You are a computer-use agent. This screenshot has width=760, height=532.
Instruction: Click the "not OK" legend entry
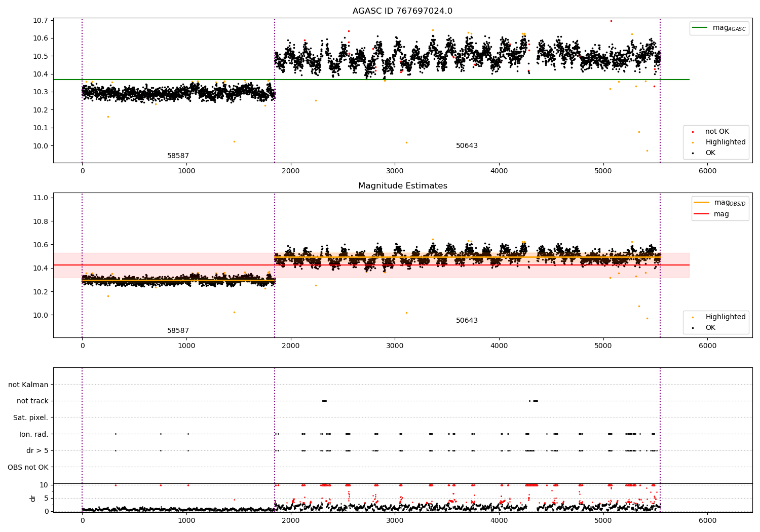coord(716,131)
